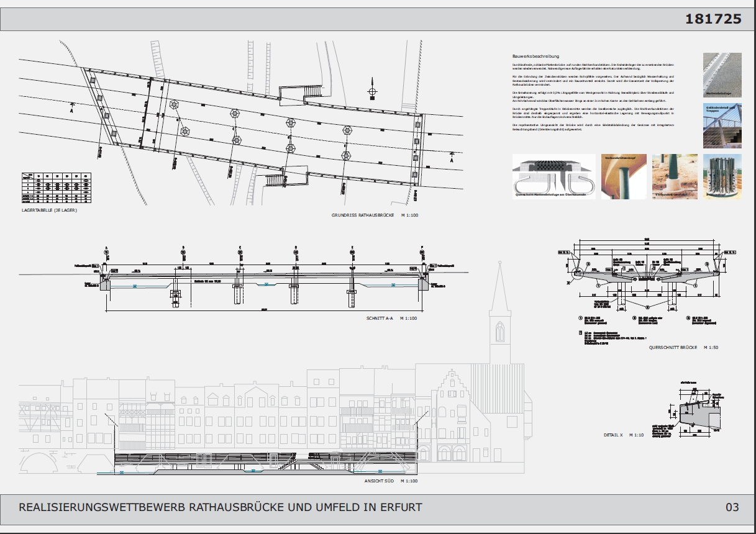Open the 'Geländerdetail und Treppen' photo

722,125
